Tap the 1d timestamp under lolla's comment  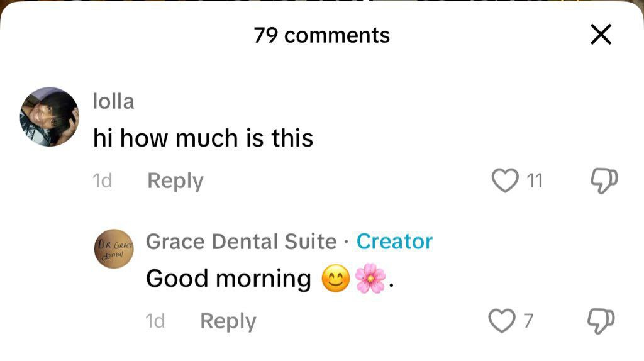pyautogui.click(x=102, y=182)
